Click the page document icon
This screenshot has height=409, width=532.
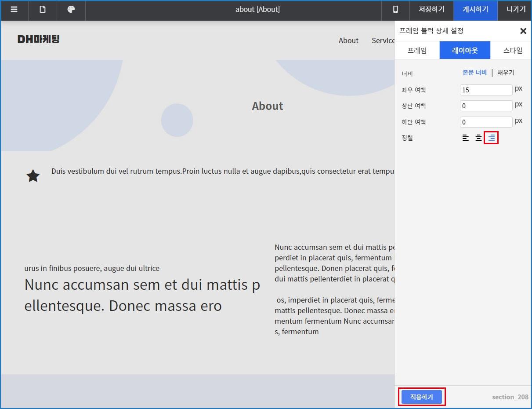43,10
